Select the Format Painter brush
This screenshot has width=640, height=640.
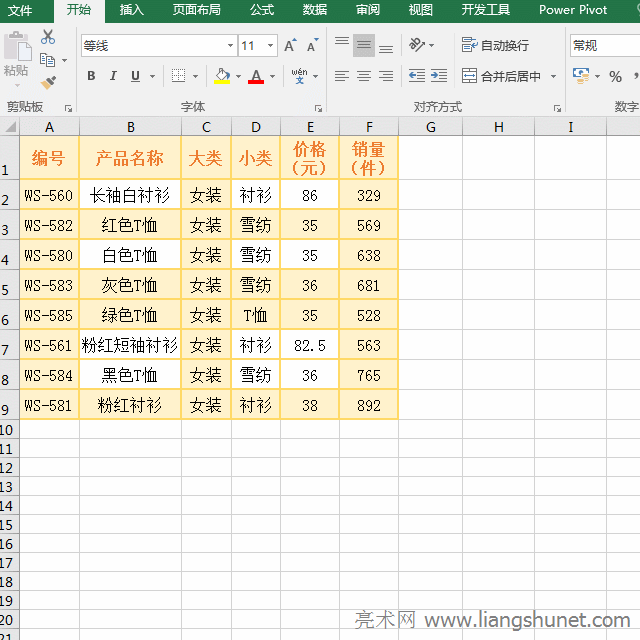pyautogui.click(x=48, y=82)
